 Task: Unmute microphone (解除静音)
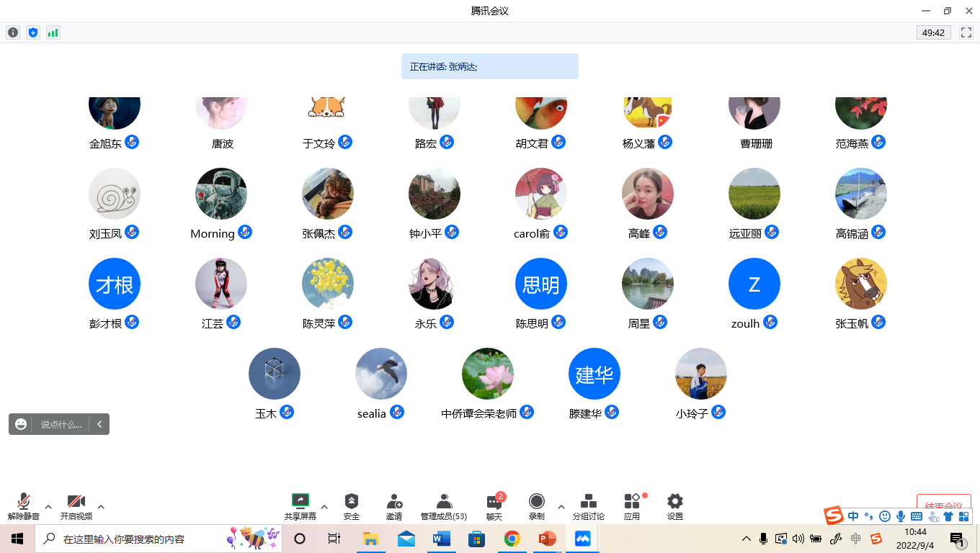pos(24,506)
